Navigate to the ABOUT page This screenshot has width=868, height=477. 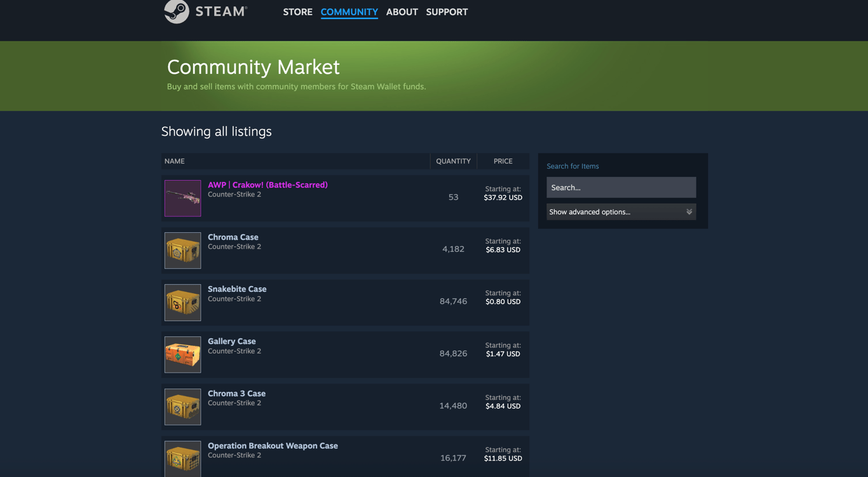(402, 12)
